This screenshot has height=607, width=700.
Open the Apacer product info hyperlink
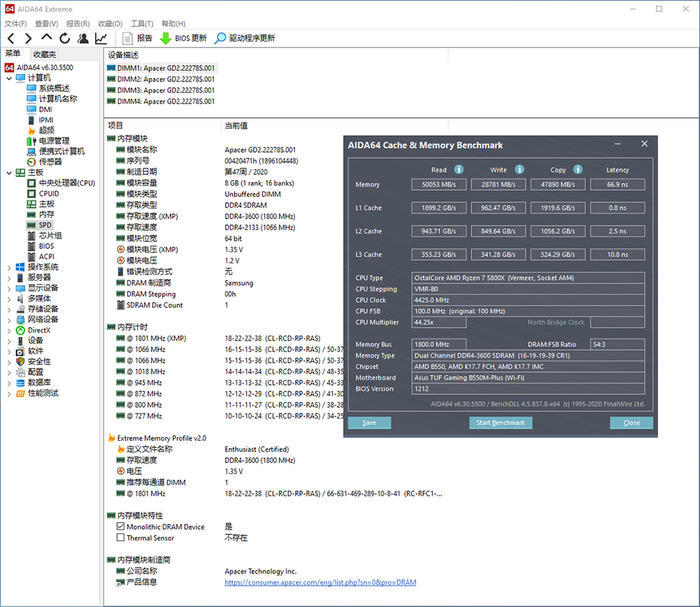320,582
